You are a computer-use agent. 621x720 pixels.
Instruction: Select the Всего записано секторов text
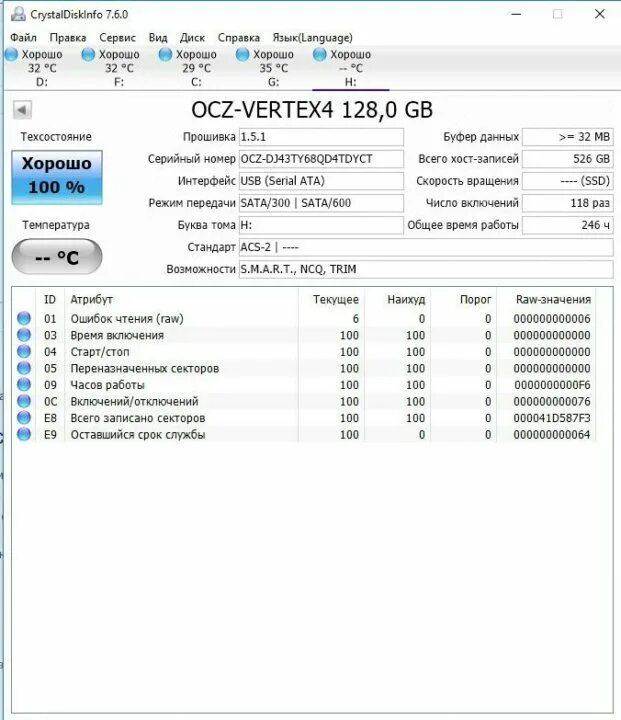point(138,418)
